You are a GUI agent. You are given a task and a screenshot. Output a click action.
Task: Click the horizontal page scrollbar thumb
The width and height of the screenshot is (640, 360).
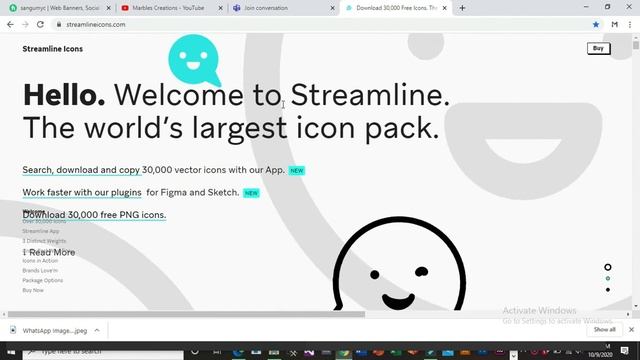(186, 314)
